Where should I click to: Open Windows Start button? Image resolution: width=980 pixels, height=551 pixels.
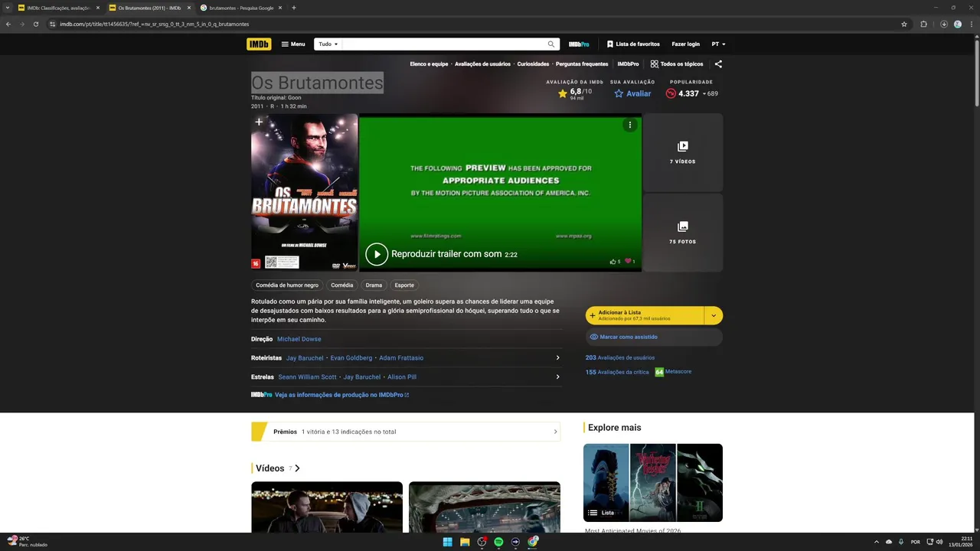447,542
